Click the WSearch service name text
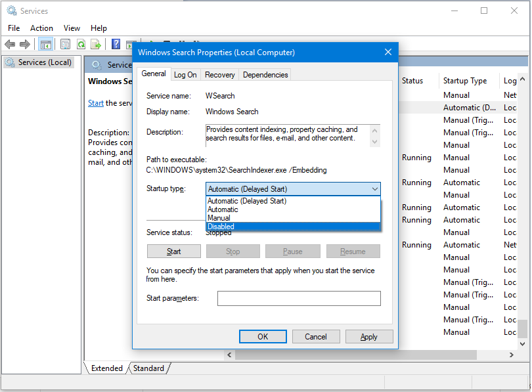The width and height of the screenshot is (532, 392). [x=220, y=96]
